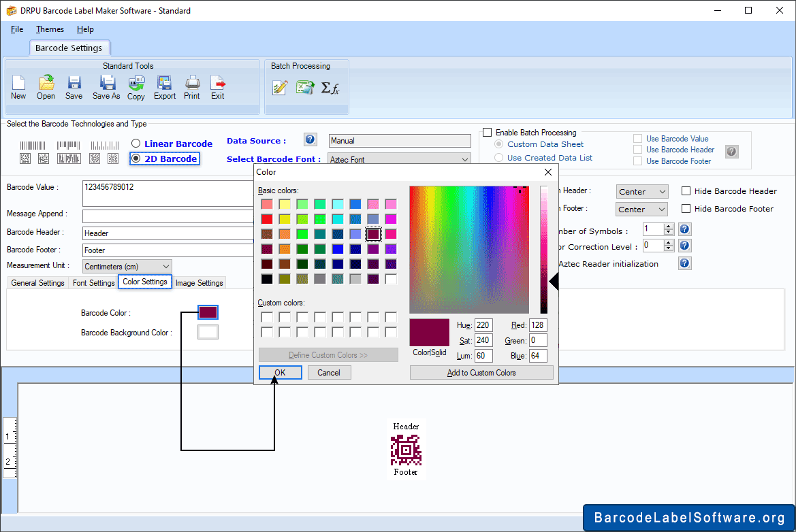The image size is (796, 532).
Task: Click the Barcode Footer text field
Action: [x=168, y=250]
